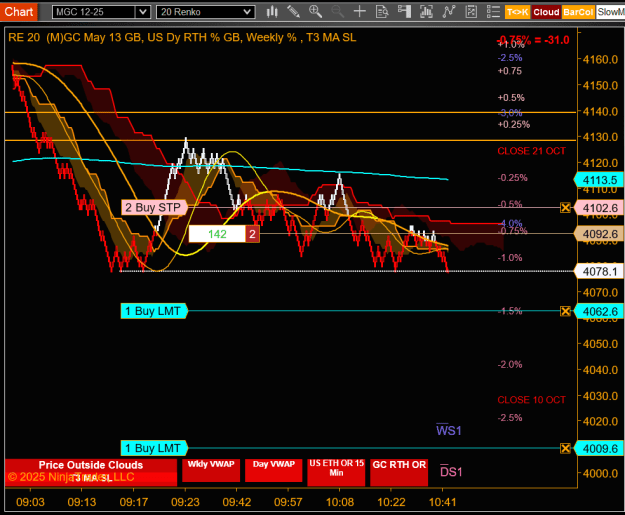Cancel the 4062.6 Buy LMT order X
The width and height of the screenshot is (625, 515).
[565, 311]
